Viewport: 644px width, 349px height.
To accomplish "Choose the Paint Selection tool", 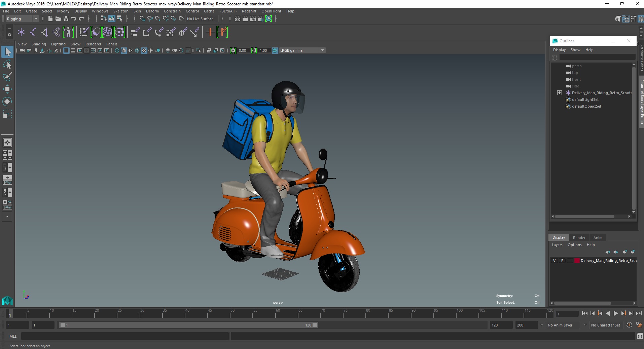I will (x=7, y=76).
